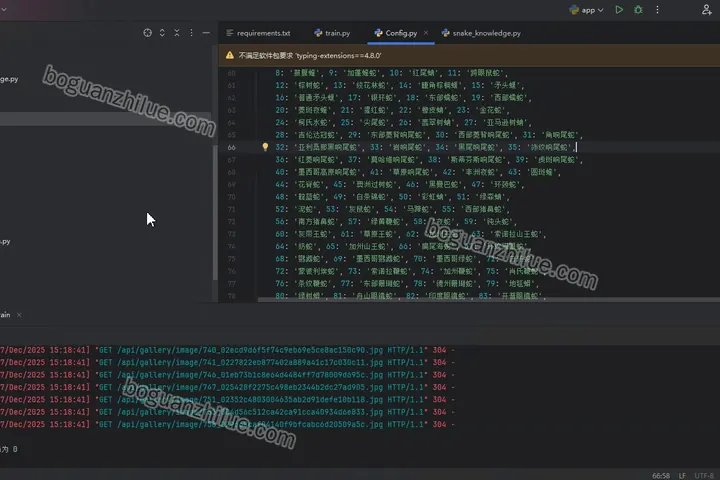Click the warning triangle icon in banner
The width and height of the screenshot is (720, 480).
(x=230, y=56)
